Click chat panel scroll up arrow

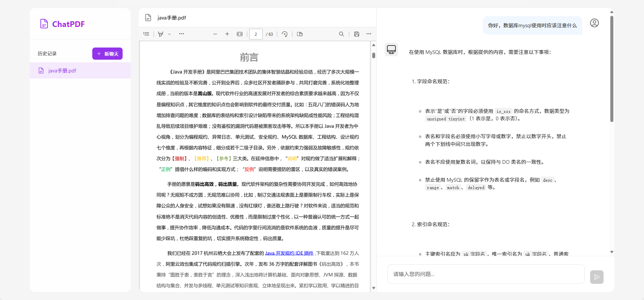point(612,12)
